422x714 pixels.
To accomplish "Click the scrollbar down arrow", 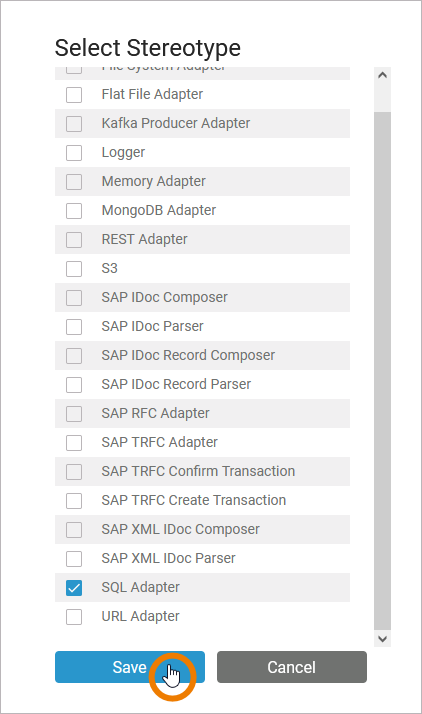I will (382, 639).
